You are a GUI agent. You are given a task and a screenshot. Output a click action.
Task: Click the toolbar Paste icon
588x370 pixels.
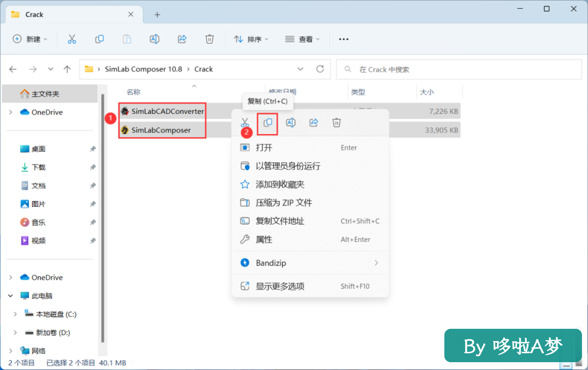click(127, 39)
